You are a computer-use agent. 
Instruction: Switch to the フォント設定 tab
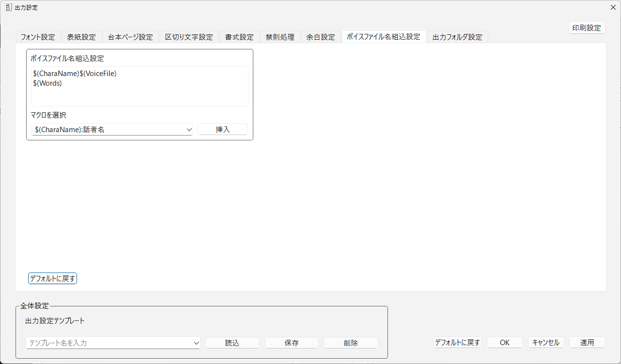(38, 36)
